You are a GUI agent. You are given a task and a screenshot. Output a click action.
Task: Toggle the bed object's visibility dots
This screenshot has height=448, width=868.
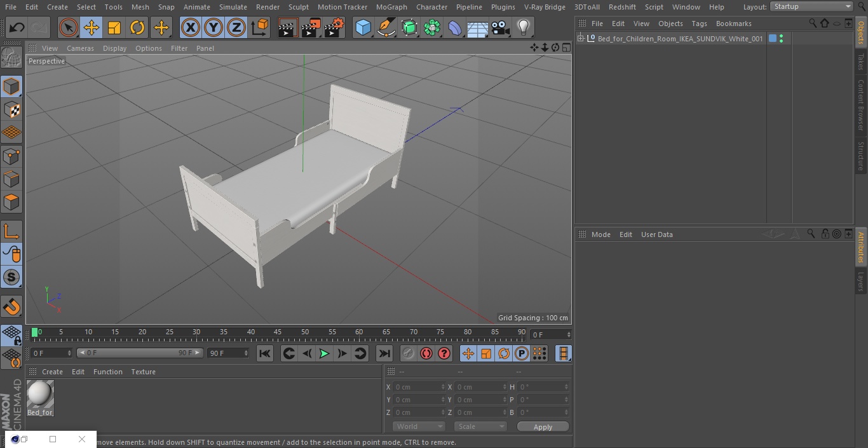click(x=781, y=39)
